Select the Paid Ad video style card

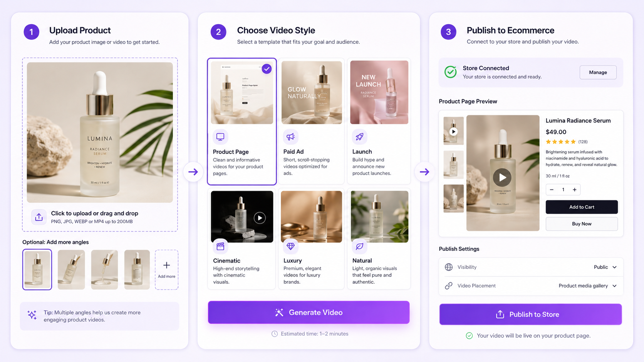point(311,121)
